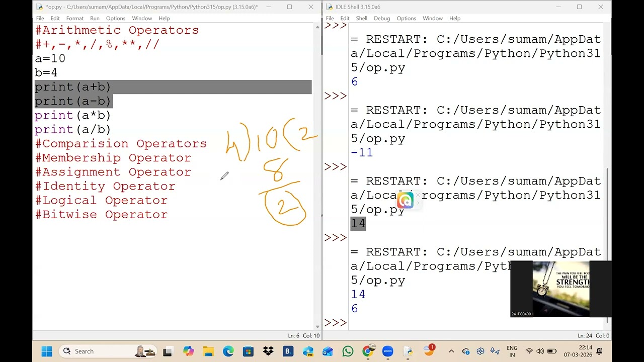644x362 pixels.
Task: Switch to Zoom on the taskbar
Action: tap(387, 351)
